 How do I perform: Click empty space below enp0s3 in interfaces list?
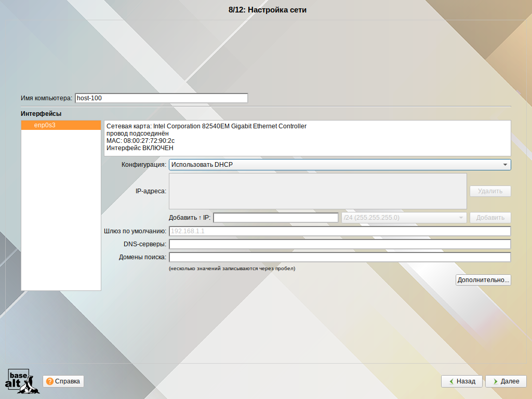61,208
